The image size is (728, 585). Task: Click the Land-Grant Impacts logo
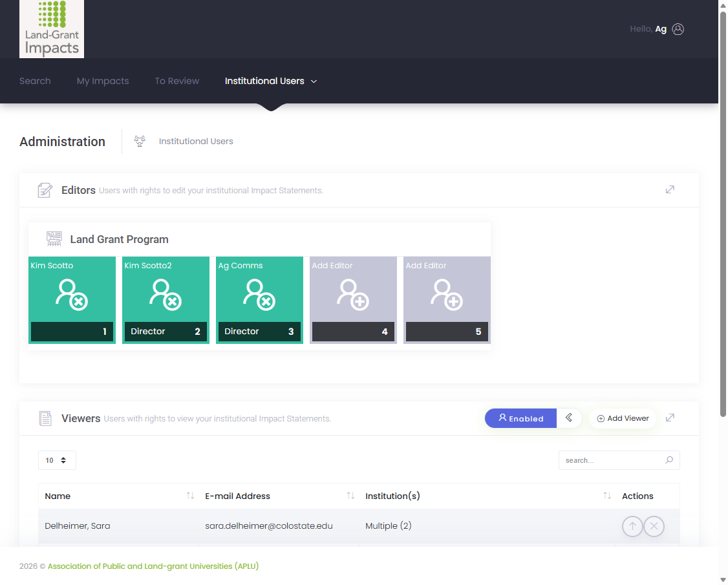pyautogui.click(x=52, y=29)
